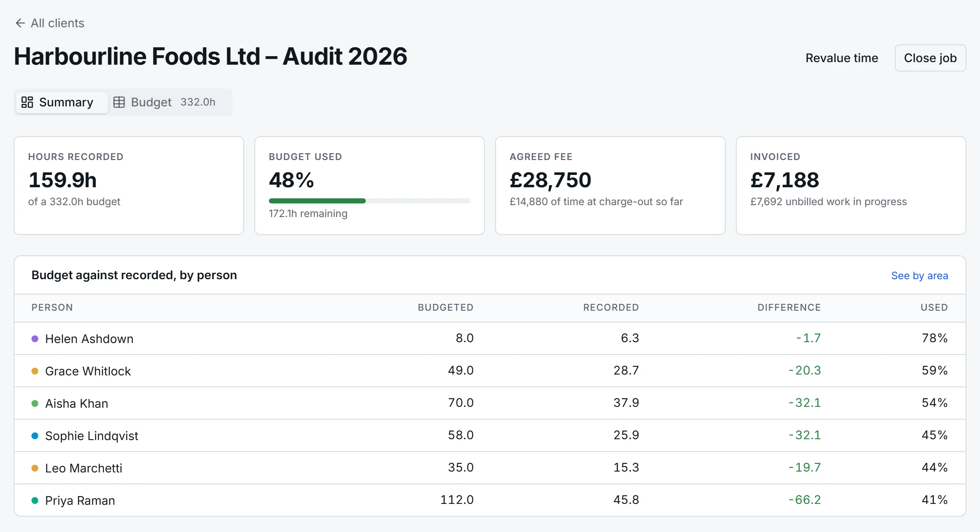Viewport: 980px width, 532px height.
Task: Click the Summary tab grid icon
Action: (27, 102)
